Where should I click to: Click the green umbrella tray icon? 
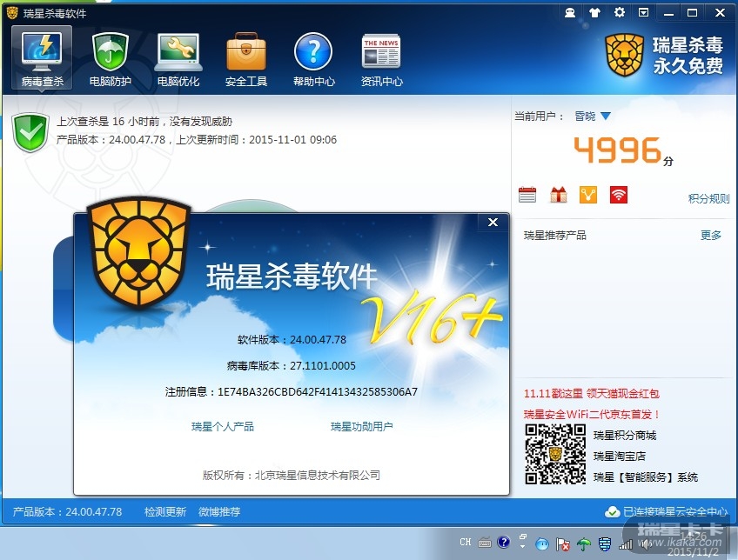coord(584,544)
